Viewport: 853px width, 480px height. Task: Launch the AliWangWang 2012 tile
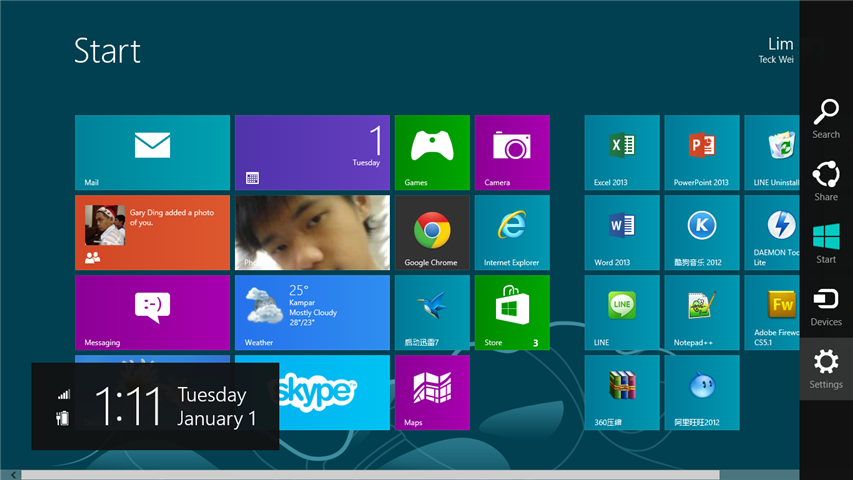coord(702,392)
